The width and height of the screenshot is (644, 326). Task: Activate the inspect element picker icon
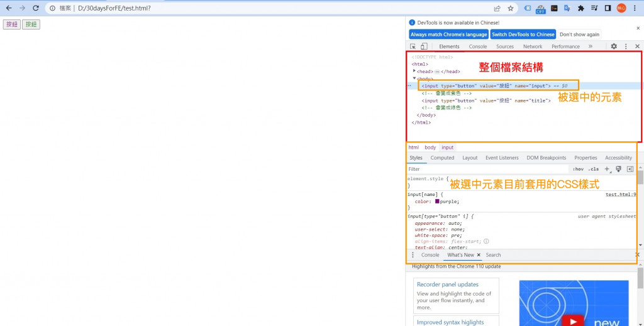pos(413,46)
